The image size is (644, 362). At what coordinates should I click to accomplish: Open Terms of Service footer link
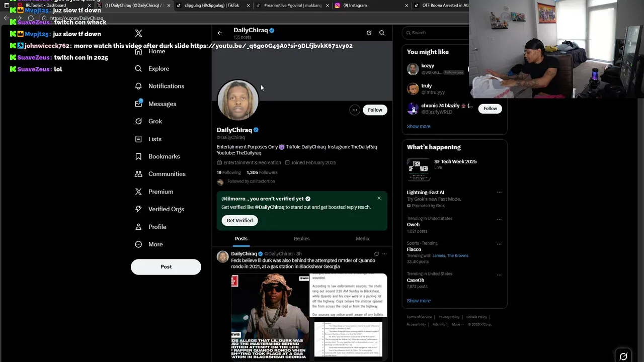pyautogui.click(x=419, y=317)
